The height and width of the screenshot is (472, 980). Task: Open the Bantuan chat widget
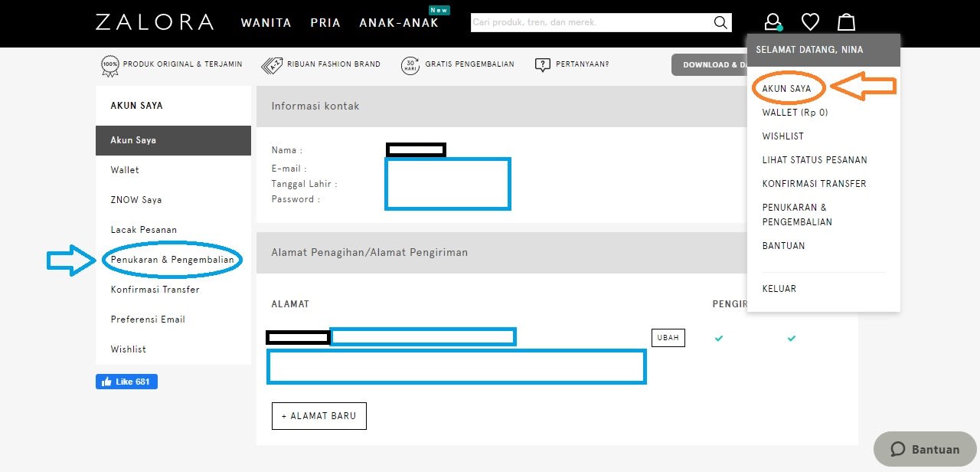[925, 449]
